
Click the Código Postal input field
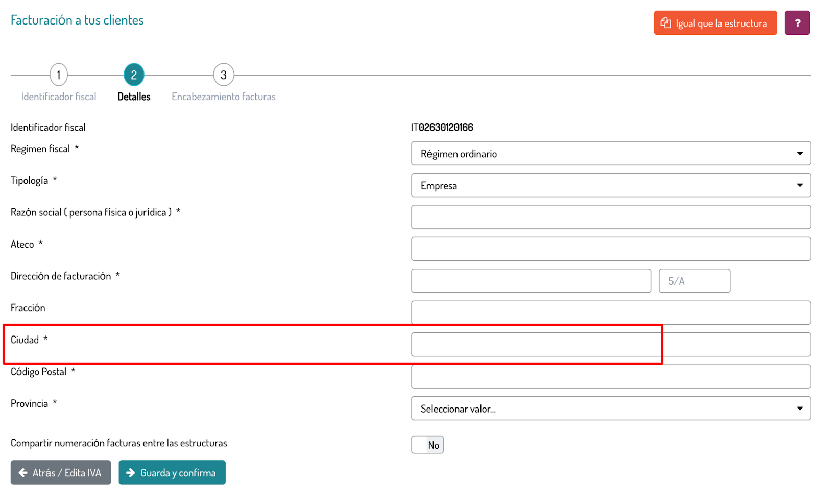click(610, 376)
